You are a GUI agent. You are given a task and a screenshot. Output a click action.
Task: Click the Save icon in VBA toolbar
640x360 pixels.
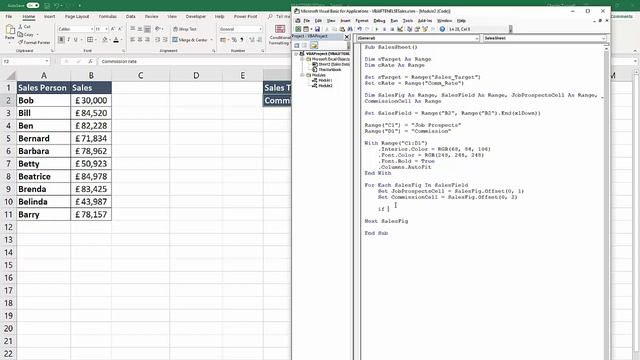[318, 29]
